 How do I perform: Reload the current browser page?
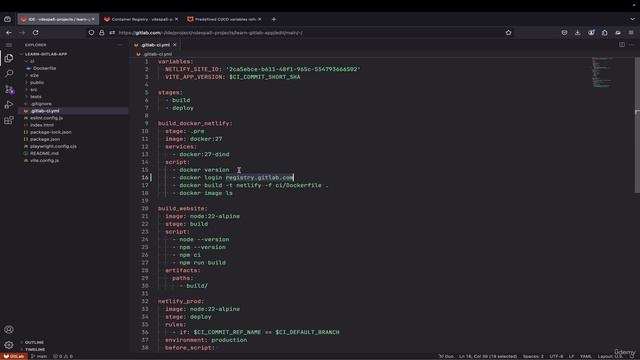(x=36, y=32)
